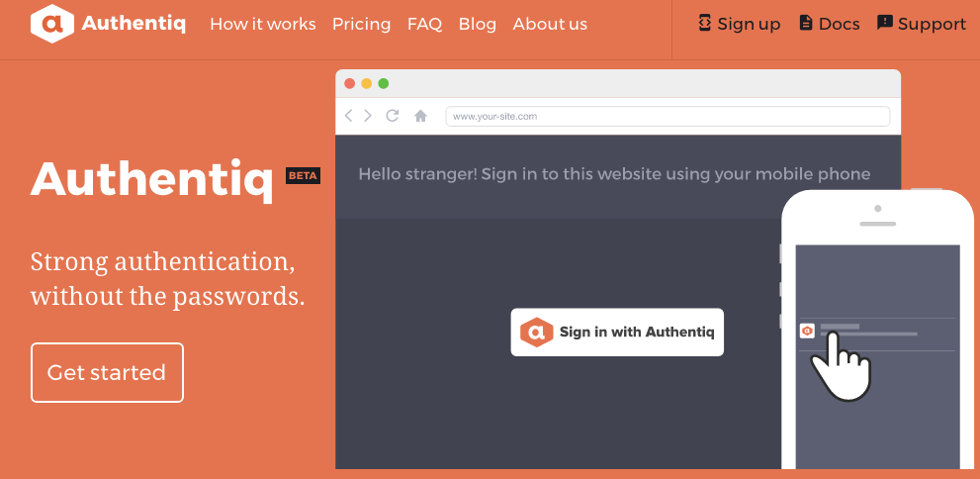Click the Support speech bubble icon
The height and width of the screenshot is (479, 980).
coord(884,23)
